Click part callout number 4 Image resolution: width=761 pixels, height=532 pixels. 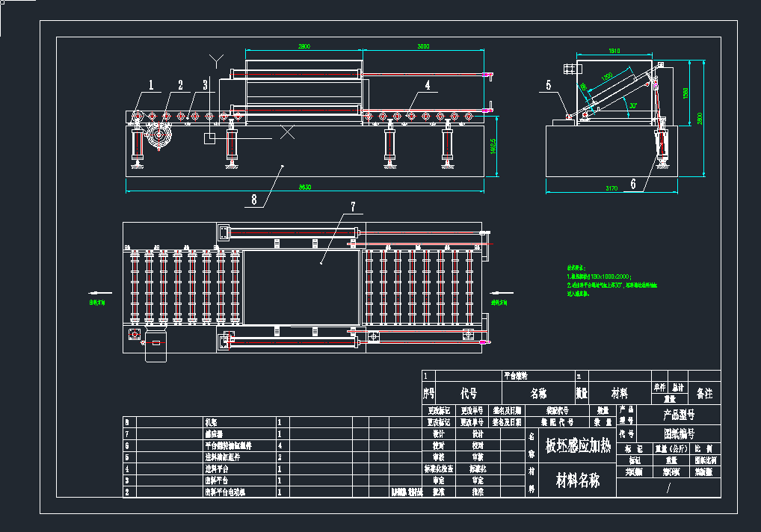click(x=427, y=86)
